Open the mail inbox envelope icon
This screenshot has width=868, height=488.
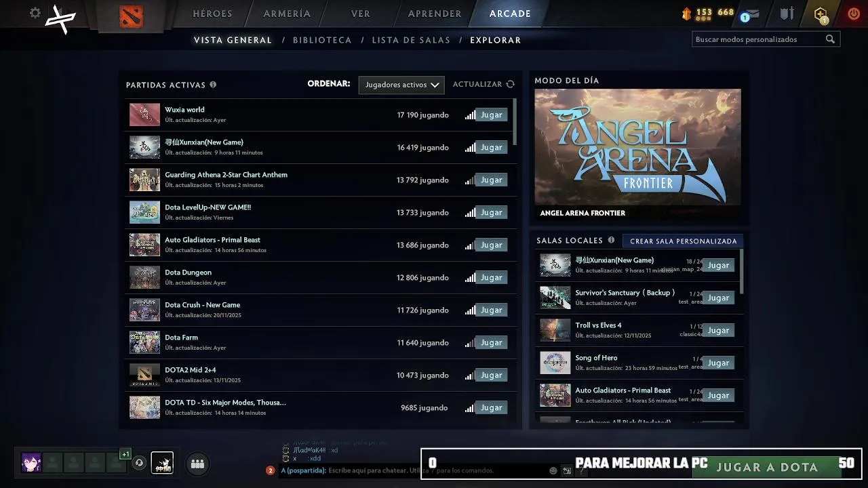pyautogui.click(x=752, y=14)
